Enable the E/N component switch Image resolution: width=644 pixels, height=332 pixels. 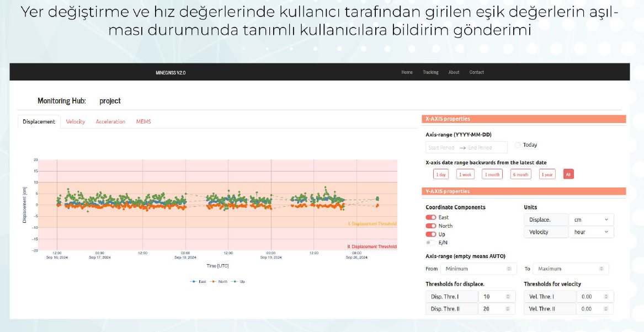(431, 243)
